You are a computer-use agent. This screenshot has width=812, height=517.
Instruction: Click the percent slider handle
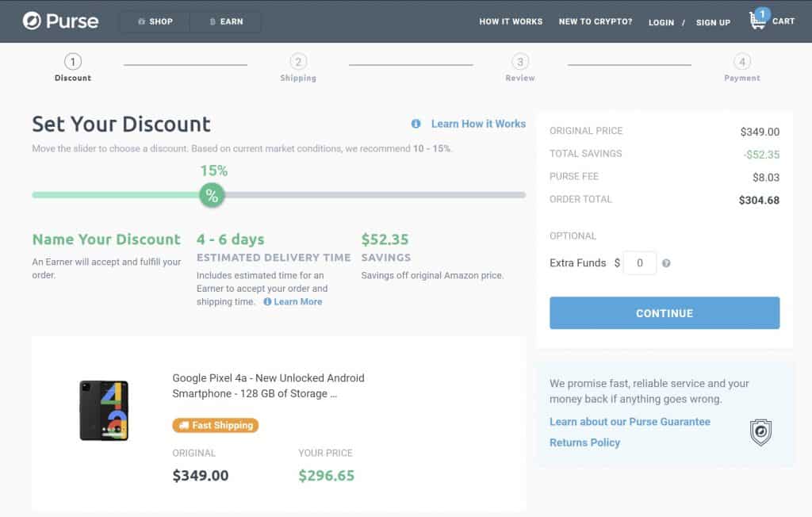212,195
